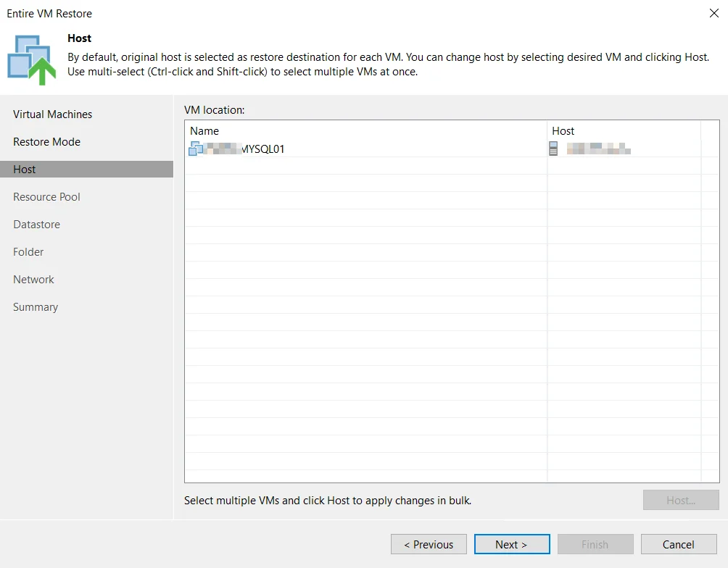Close the Entire VM Restore dialog

click(714, 13)
